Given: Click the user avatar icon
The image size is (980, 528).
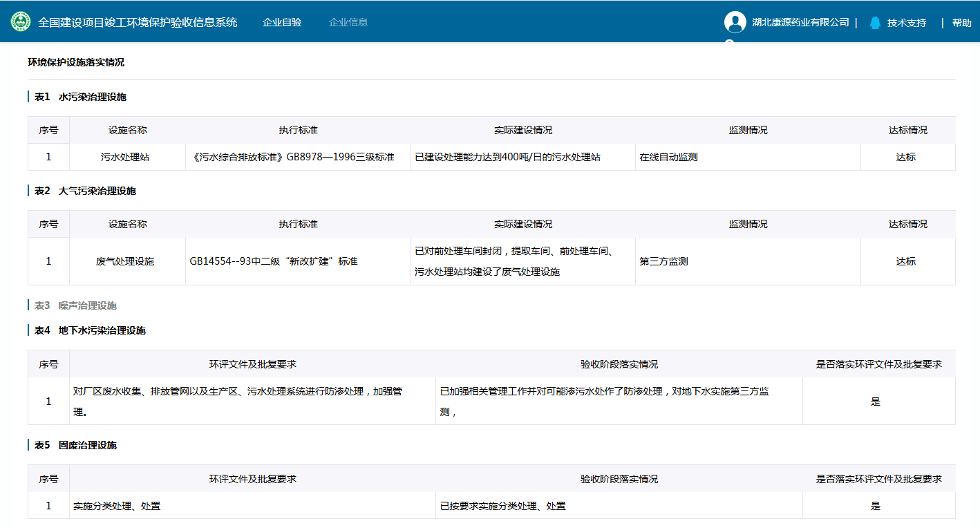Looking at the screenshot, I should pyautogui.click(x=735, y=22).
